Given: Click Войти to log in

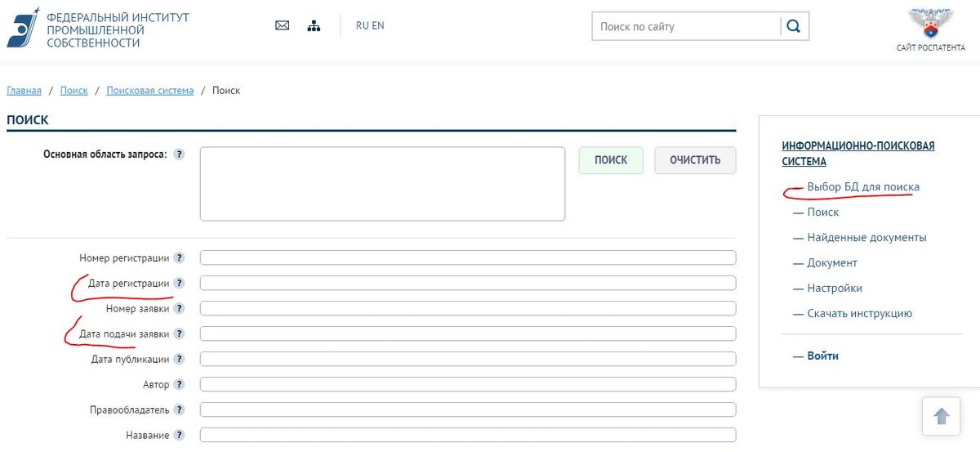Looking at the screenshot, I should (822, 356).
